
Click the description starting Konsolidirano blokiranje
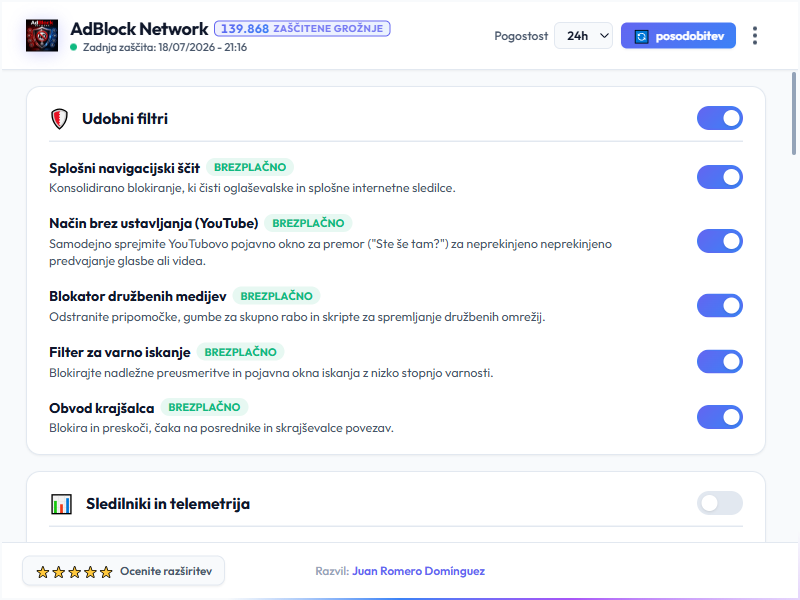point(252,188)
